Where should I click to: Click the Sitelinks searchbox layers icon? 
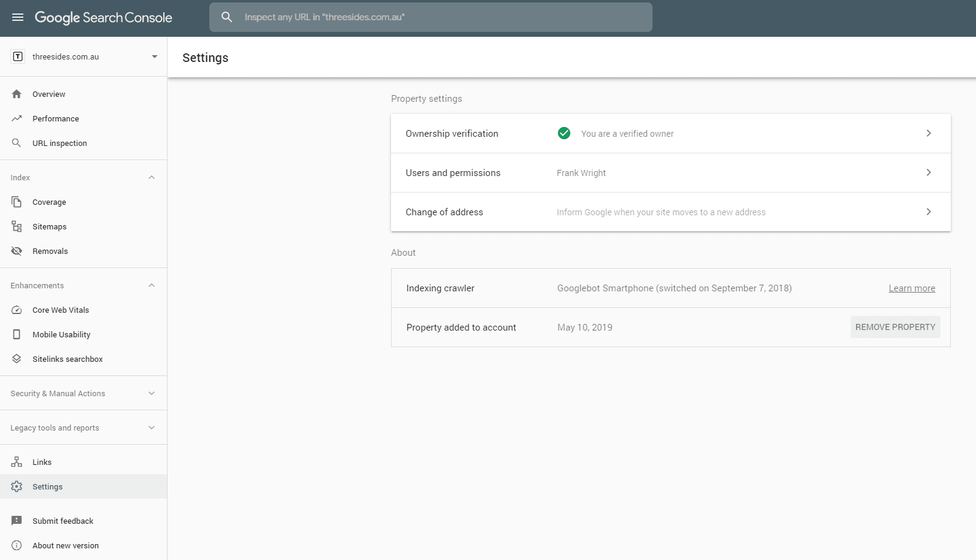tap(17, 359)
